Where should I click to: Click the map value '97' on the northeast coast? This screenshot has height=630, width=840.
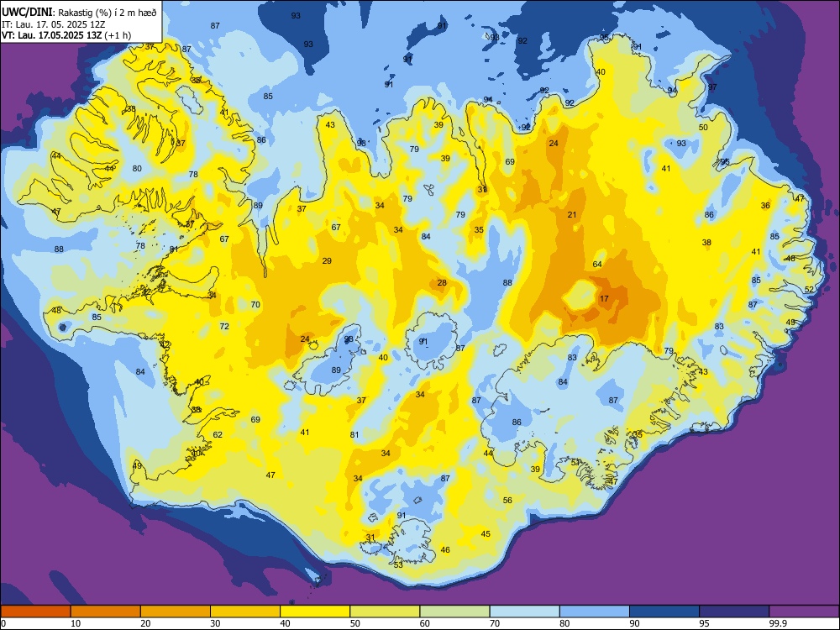712,87
